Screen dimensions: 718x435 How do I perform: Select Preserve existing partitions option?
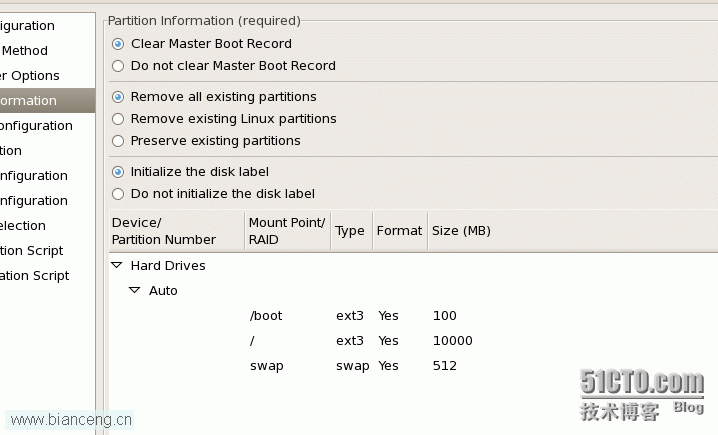pos(118,141)
